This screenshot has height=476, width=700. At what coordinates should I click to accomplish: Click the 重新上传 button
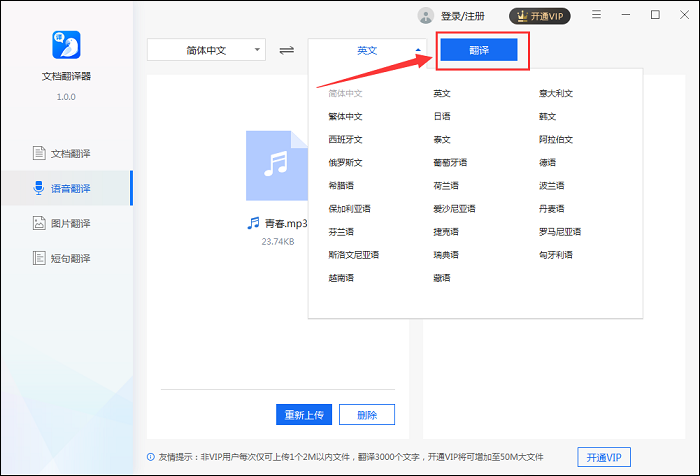click(x=304, y=414)
